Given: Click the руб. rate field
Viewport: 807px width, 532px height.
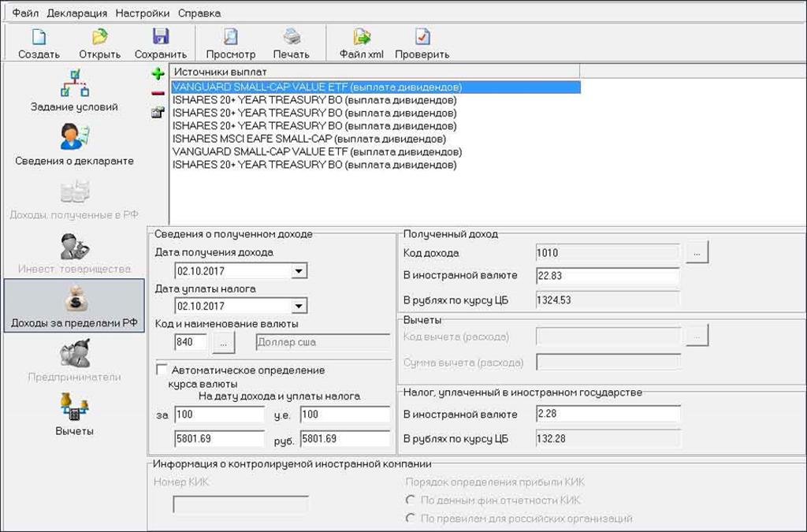Looking at the screenshot, I should 345,438.
